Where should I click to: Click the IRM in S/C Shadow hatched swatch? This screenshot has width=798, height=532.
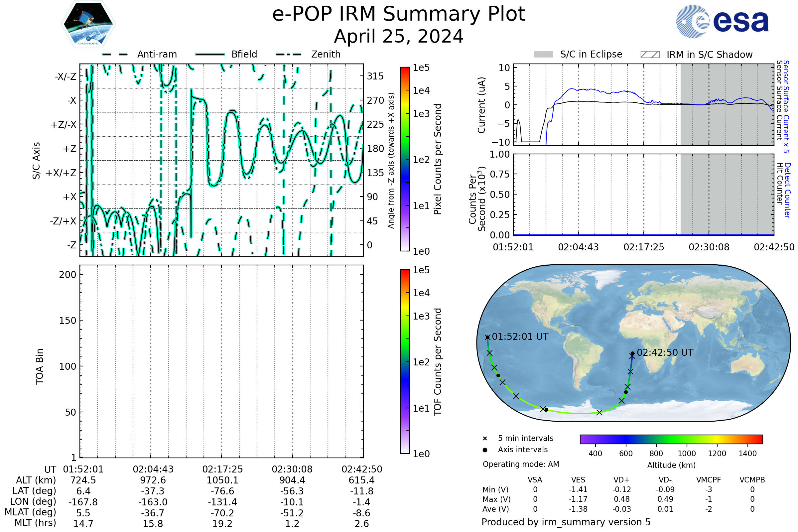click(650, 55)
